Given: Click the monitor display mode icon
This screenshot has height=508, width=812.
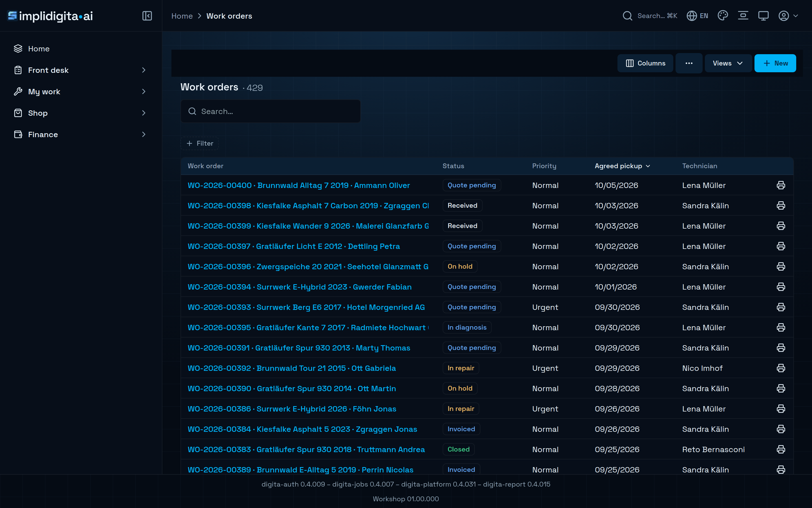Looking at the screenshot, I should (x=763, y=16).
